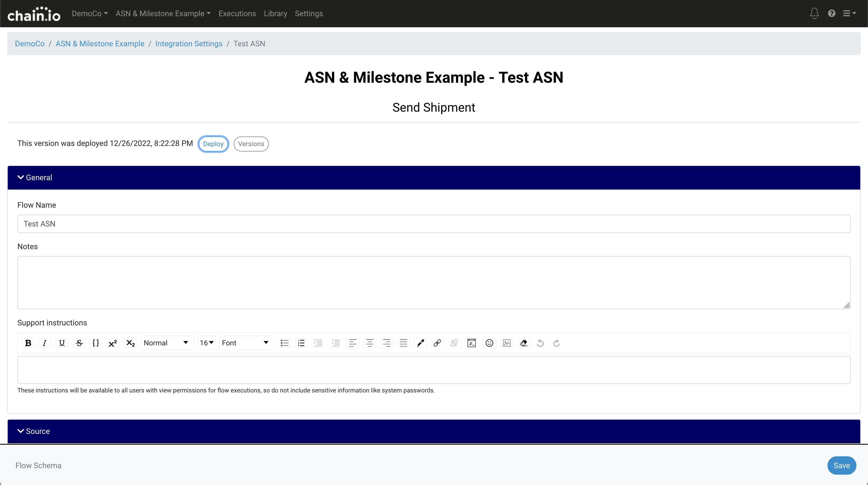Toggle bold formatting in Support instructions
Screen dimensions: 868x486
(x=28, y=343)
